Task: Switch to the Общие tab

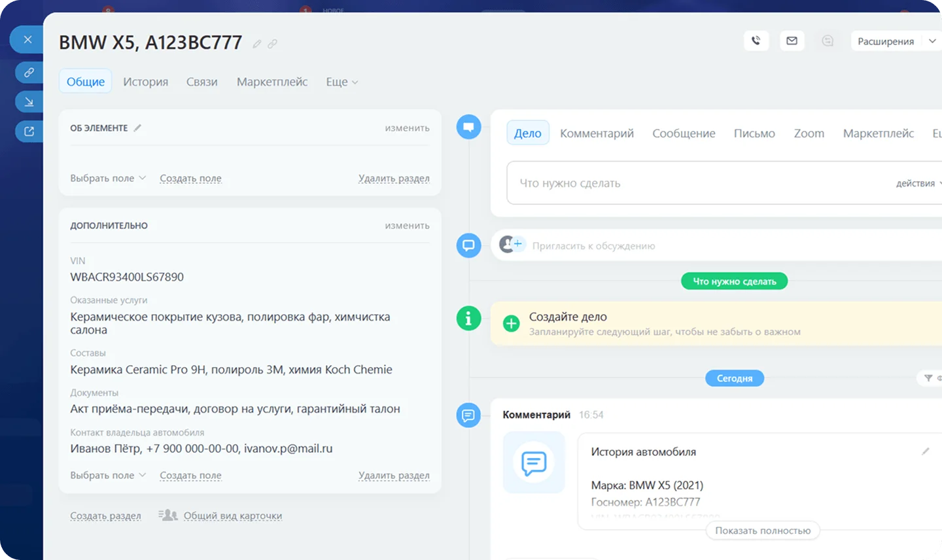Action: click(86, 82)
